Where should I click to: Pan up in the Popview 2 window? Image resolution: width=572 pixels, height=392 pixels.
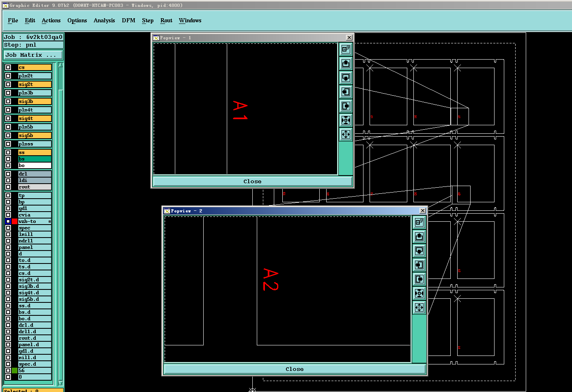(419, 236)
